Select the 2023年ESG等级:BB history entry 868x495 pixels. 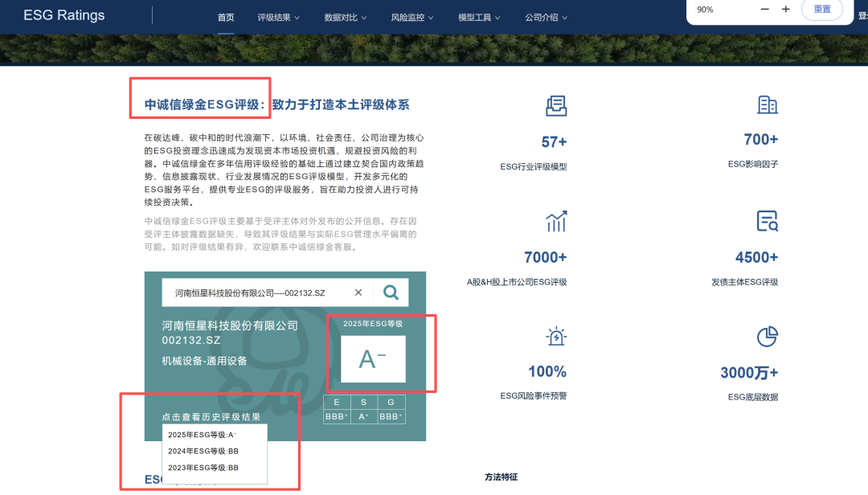(x=203, y=468)
